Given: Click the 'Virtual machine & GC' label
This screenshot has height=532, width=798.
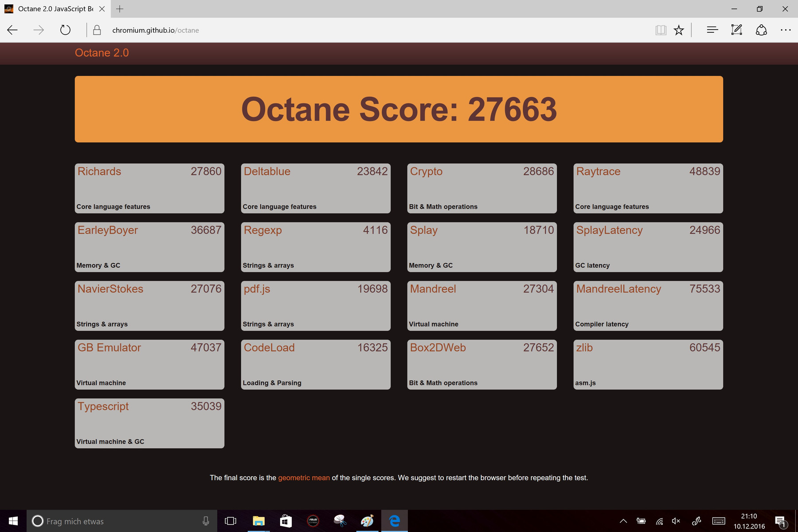Looking at the screenshot, I should 110,442.
